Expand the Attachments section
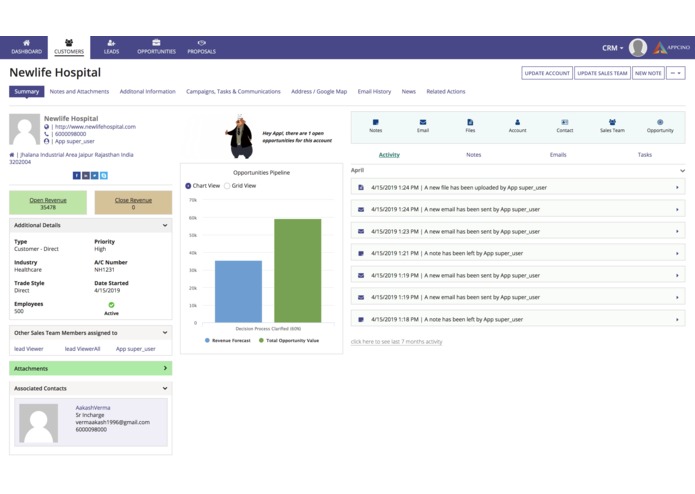This screenshot has height=494, width=695. coord(165,368)
